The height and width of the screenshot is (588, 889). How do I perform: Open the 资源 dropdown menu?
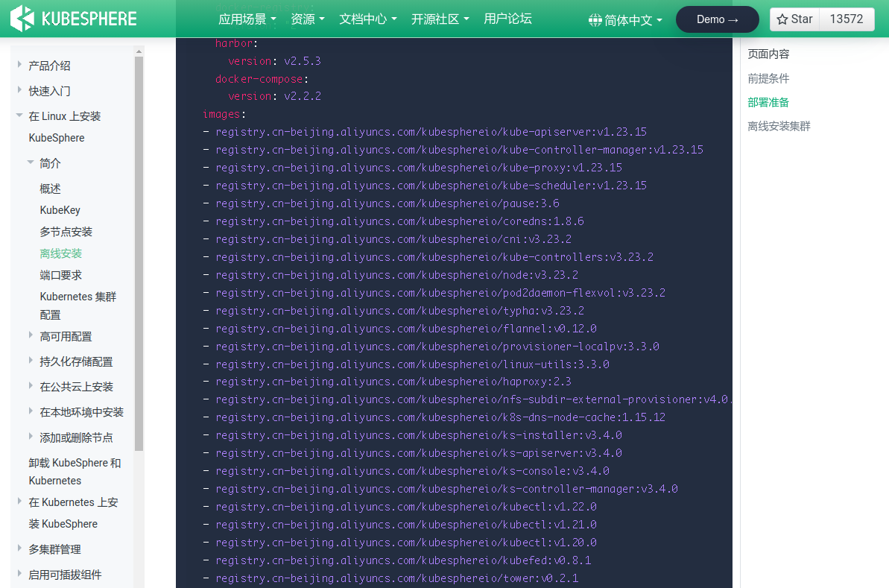[x=307, y=19]
